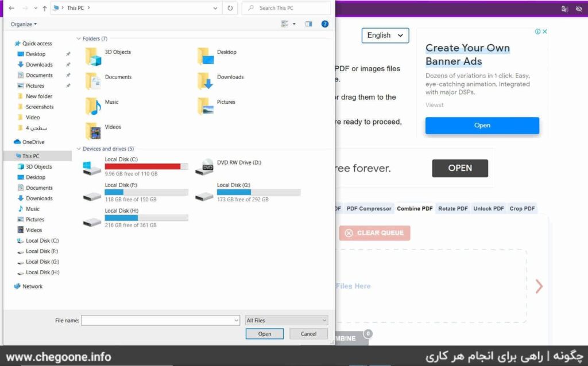Select Videos under This PC tree

pos(30,230)
